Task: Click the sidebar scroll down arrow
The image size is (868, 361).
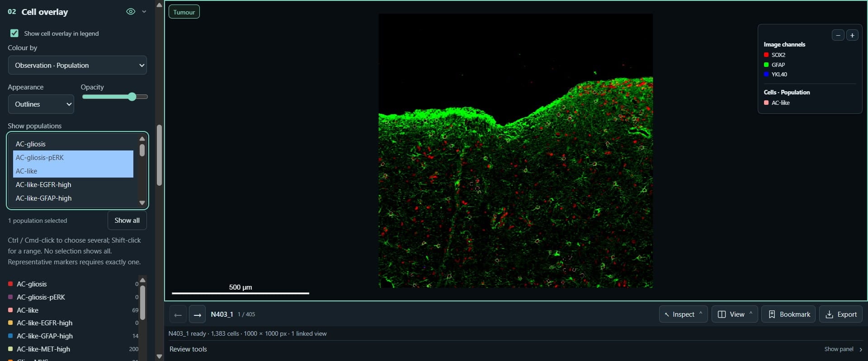Action: [159, 356]
